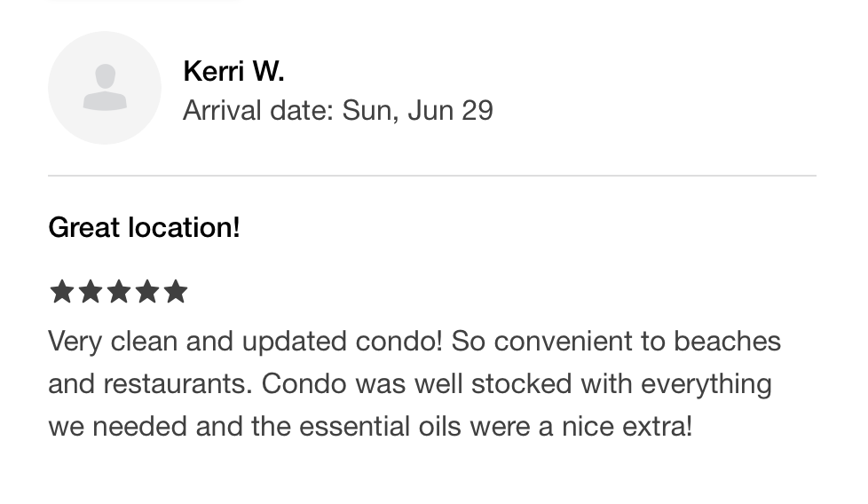Click the review line starting Very clean
The width and height of the screenshot is (868, 504).
point(414,341)
